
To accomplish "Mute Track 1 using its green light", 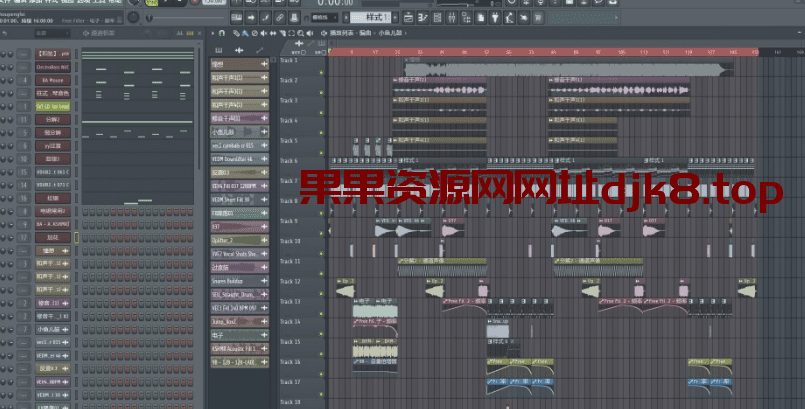I will 322,72.
